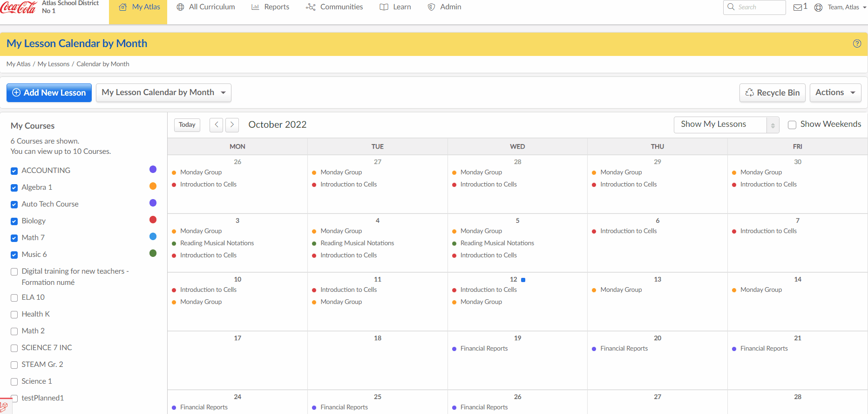The height and width of the screenshot is (414, 868).
Task: Open My Lesson Calendar by Month dropdown
Action: [x=163, y=93]
